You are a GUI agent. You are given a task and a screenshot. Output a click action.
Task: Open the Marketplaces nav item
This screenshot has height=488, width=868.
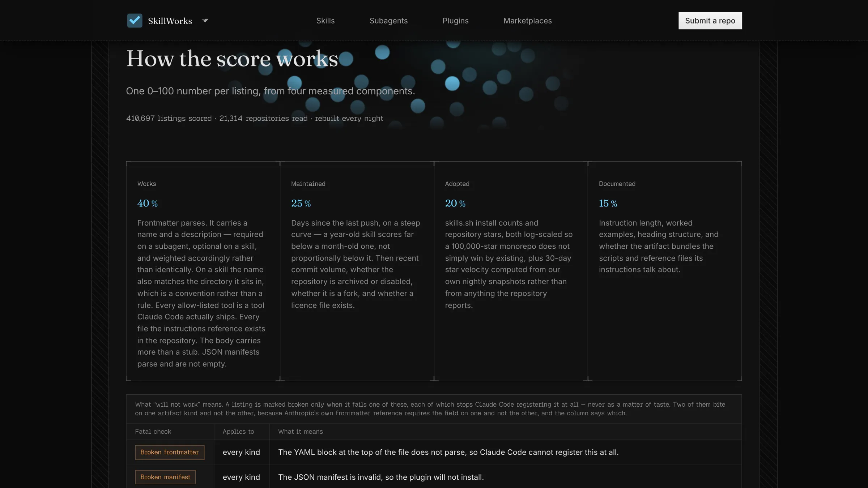(x=527, y=21)
